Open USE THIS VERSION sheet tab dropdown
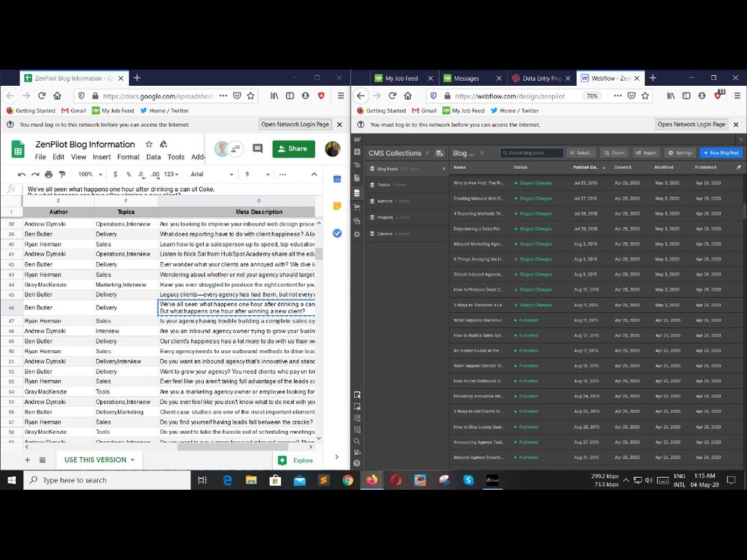 pos(132,460)
